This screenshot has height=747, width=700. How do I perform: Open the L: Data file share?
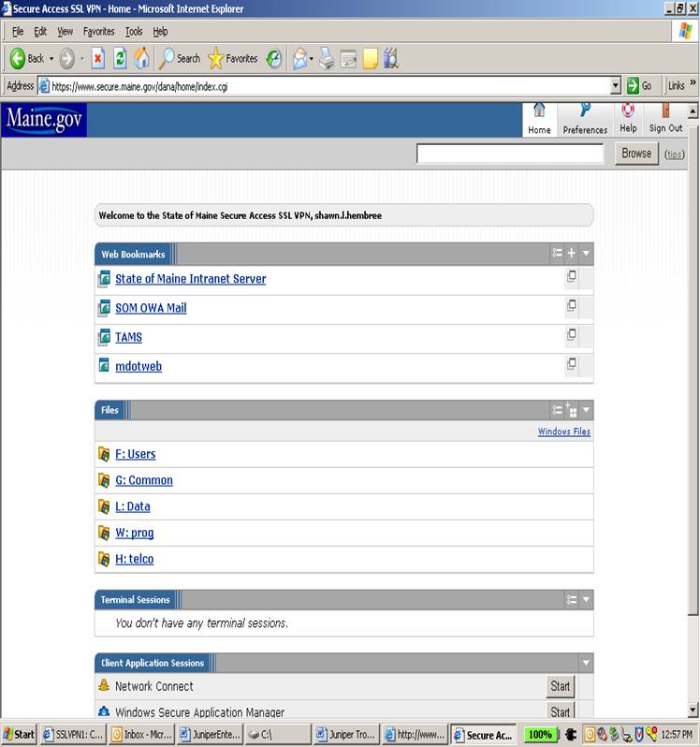click(132, 506)
